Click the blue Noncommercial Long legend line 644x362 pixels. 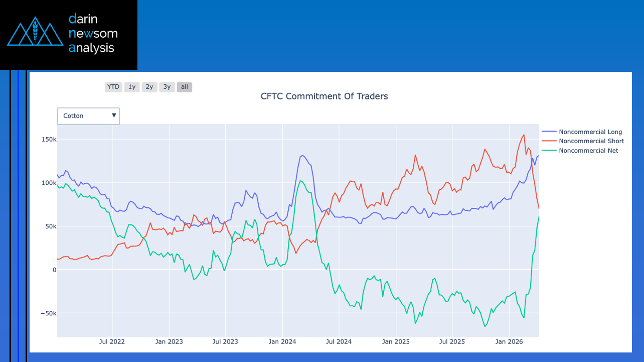549,132
